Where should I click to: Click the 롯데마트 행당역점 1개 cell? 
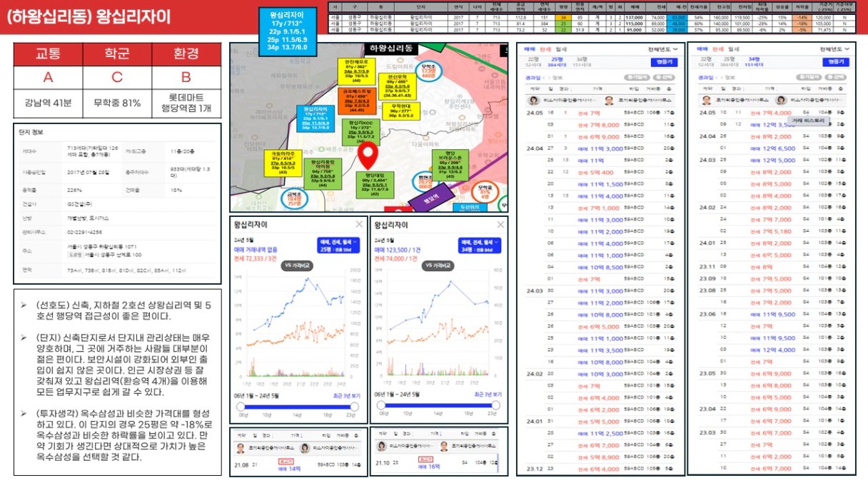coord(186,102)
